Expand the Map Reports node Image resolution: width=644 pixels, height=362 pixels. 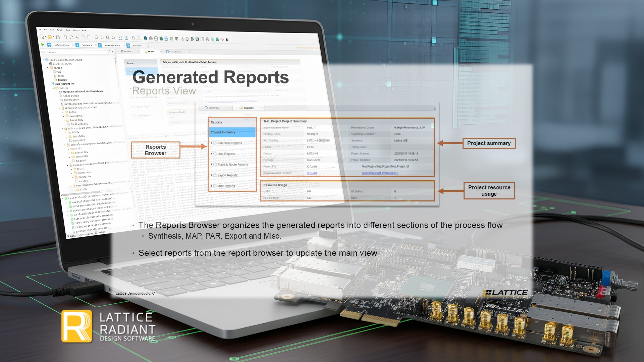coord(212,154)
